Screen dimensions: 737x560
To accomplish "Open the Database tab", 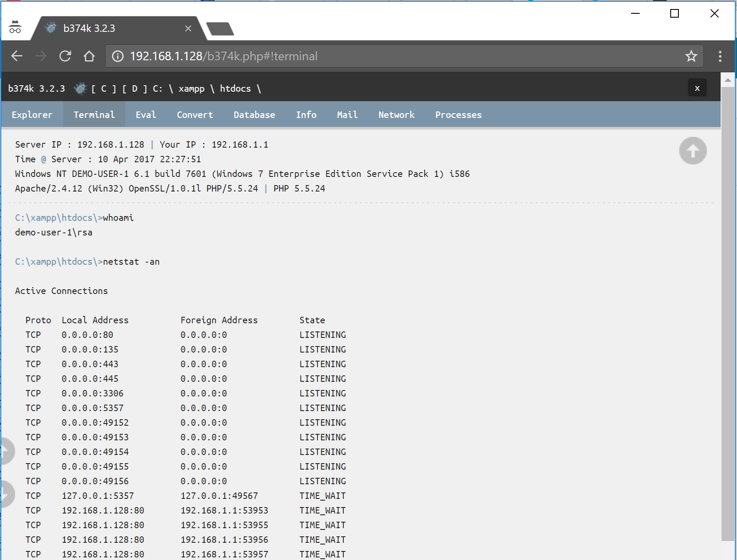I will (254, 114).
